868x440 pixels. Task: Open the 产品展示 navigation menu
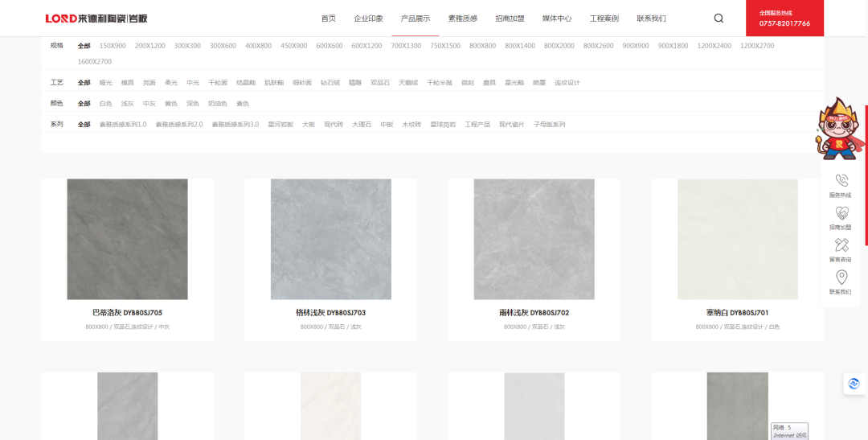click(416, 19)
